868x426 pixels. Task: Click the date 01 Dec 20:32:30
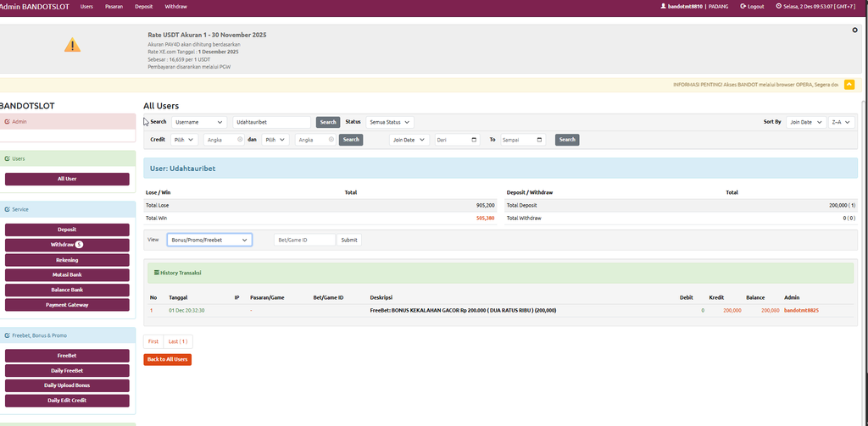pos(186,311)
